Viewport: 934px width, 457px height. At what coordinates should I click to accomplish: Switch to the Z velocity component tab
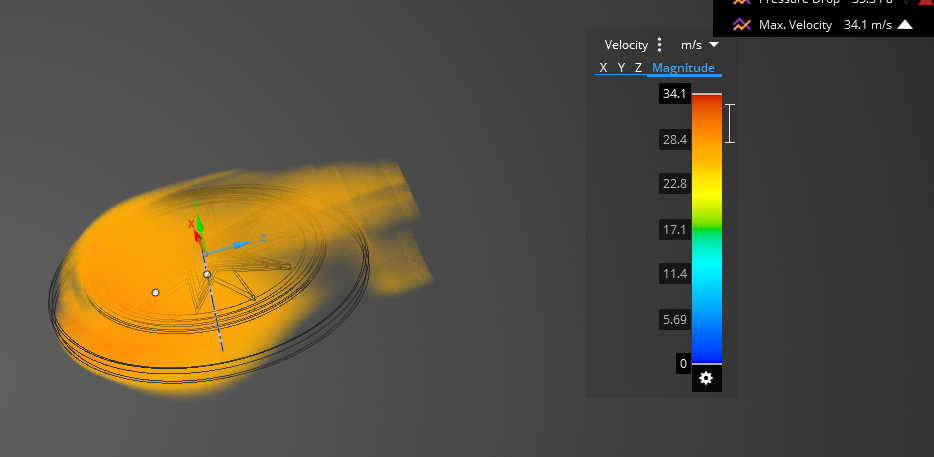[x=639, y=68]
